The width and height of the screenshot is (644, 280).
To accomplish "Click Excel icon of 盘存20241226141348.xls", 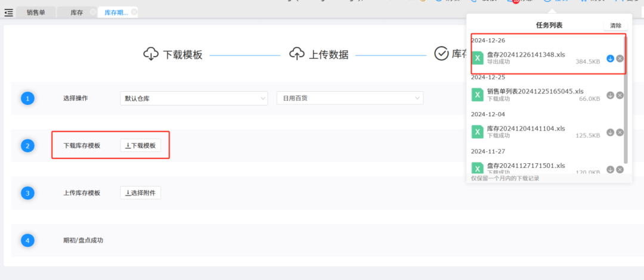I will (477, 58).
